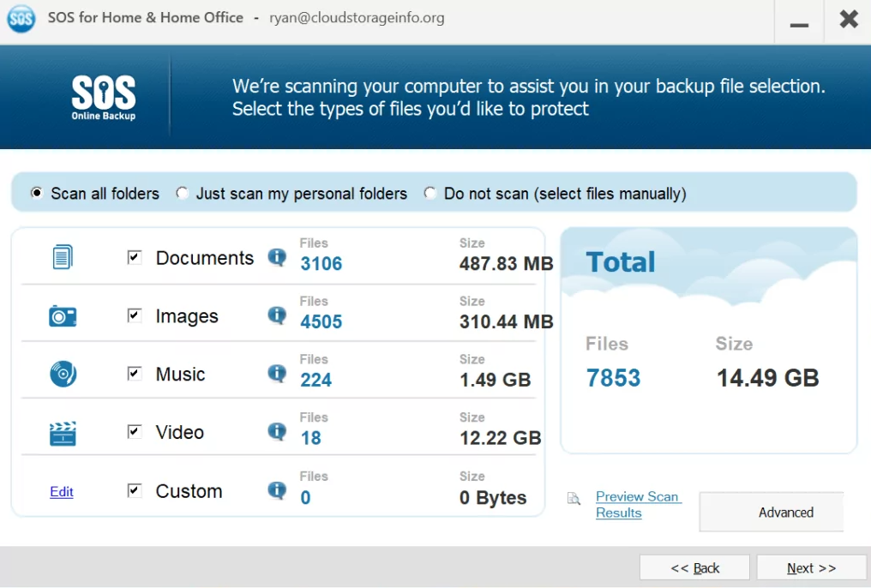
Task: Click Images file count 4505
Action: point(321,321)
